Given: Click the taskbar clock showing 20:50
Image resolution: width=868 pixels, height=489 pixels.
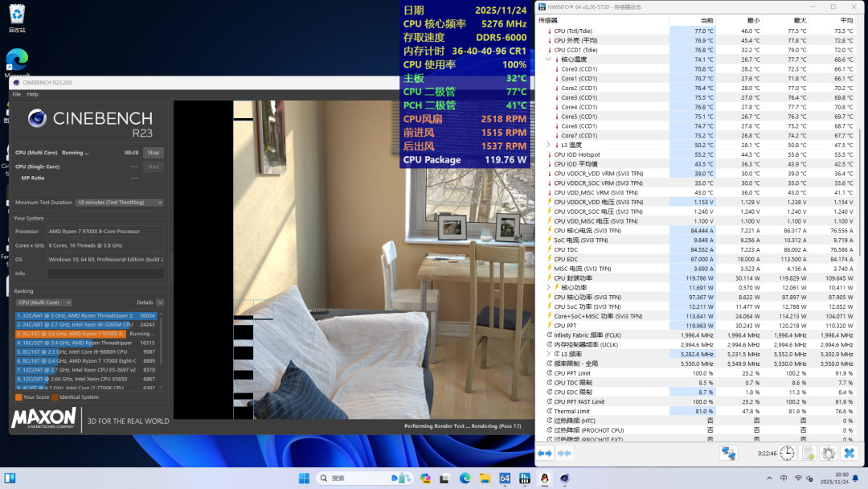Looking at the screenshot, I should pos(833,478).
